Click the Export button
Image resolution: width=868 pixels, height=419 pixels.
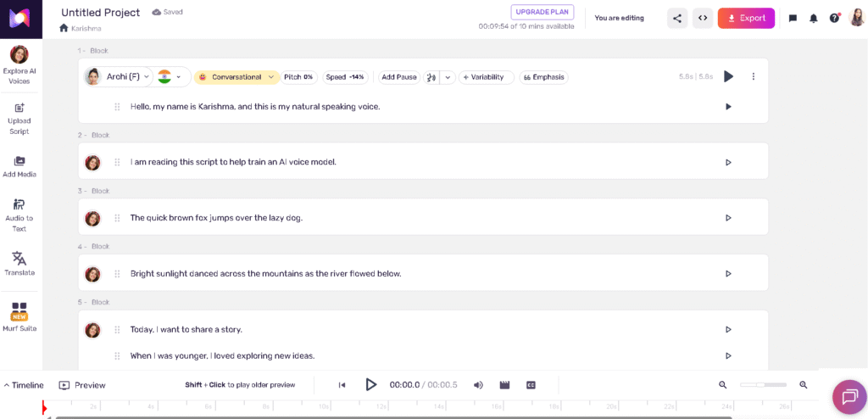[746, 18]
